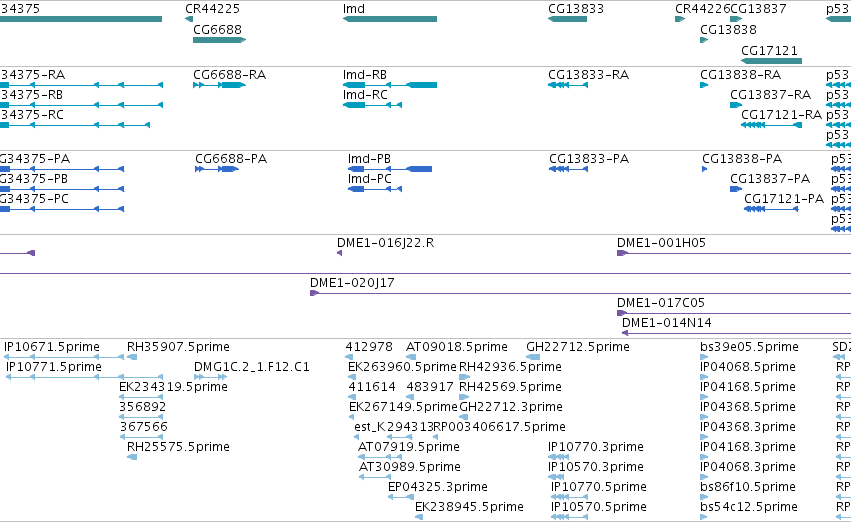Select EST GH22712.5prime
Viewport: 851px width, 522px height.
[x=533, y=357]
